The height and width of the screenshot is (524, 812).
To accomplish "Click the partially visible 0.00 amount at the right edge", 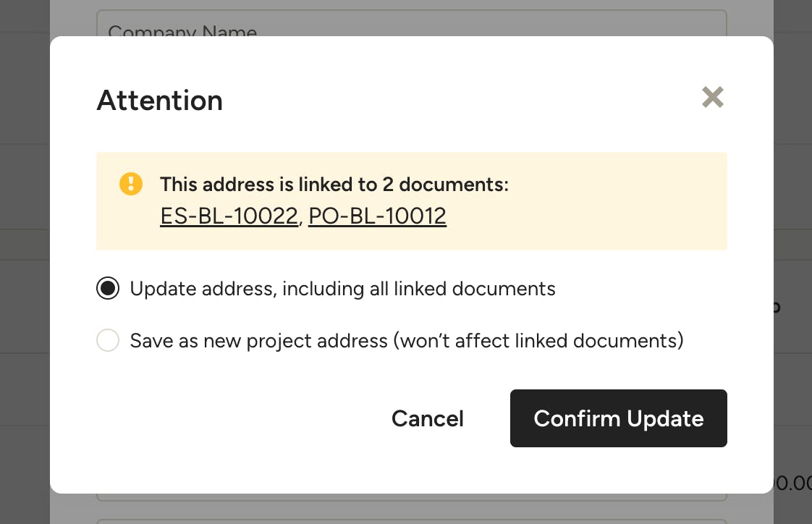I will (x=792, y=483).
